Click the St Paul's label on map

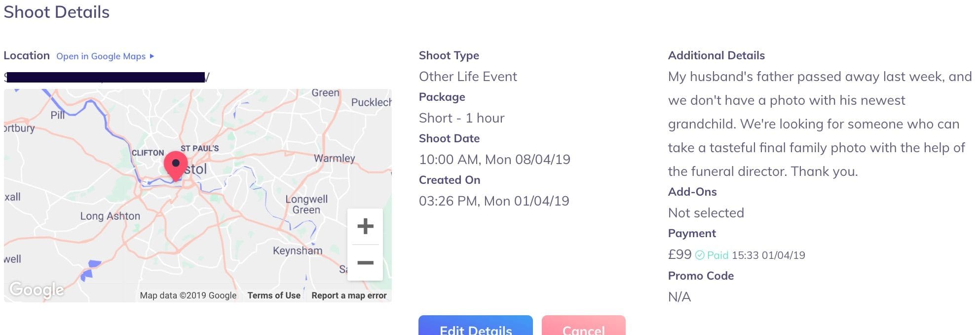coord(199,148)
